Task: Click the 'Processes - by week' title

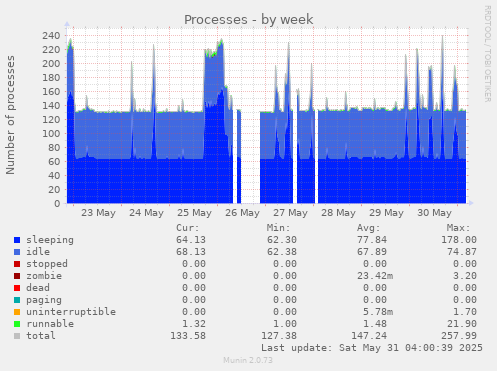Action: (249, 20)
